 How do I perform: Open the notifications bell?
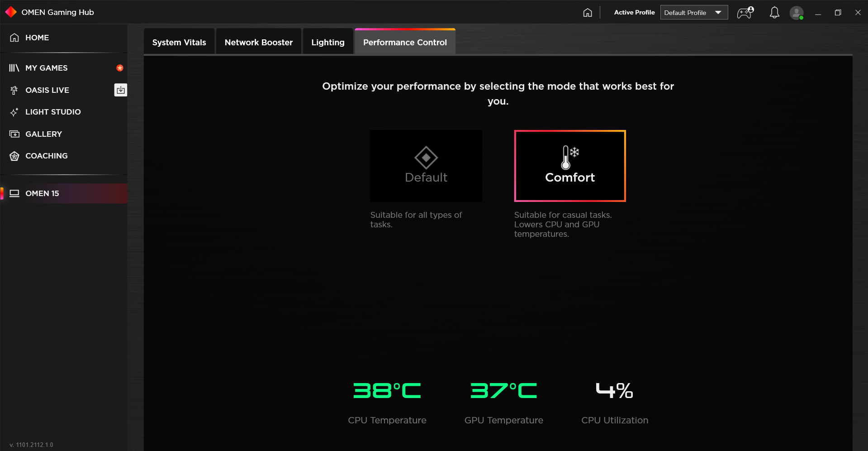click(x=774, y=13)
